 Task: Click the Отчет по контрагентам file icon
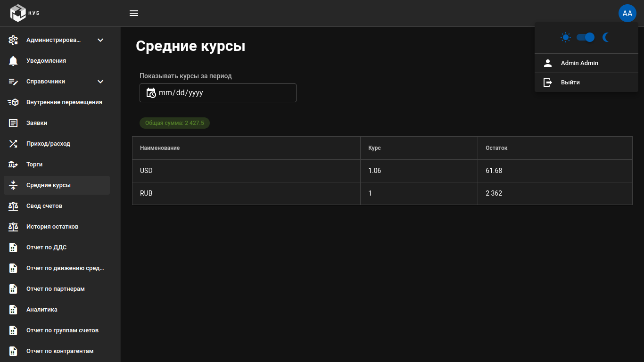13,351
